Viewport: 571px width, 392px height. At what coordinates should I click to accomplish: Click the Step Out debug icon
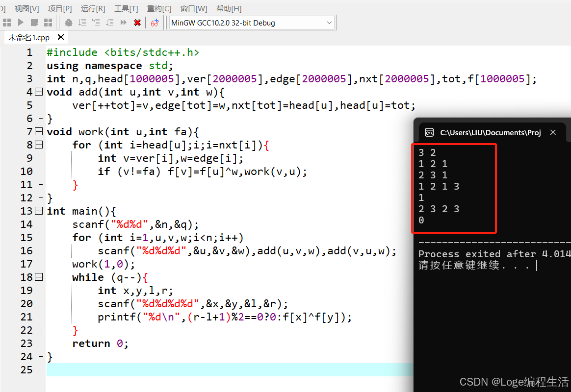click(x=109, y=23)
